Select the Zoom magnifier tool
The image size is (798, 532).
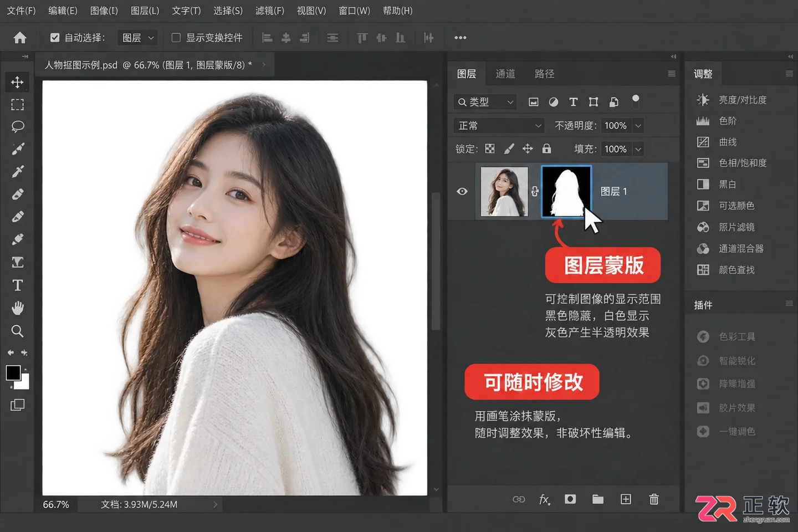pyautogui.click(x=17, y=331)
